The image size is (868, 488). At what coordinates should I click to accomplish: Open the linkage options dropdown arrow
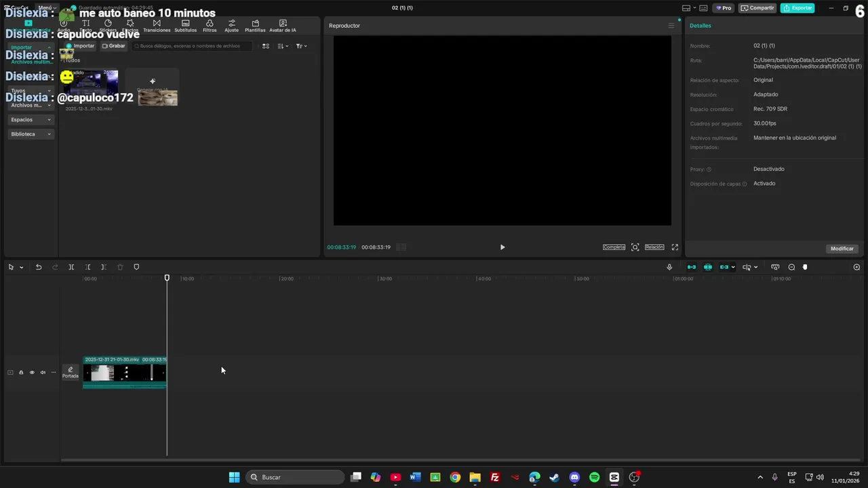[x=733, y=267]
